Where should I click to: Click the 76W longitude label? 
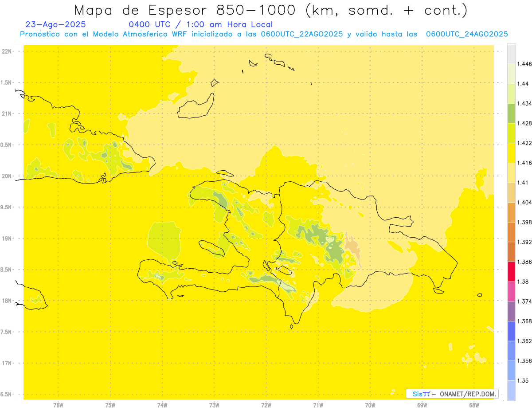(58, 405)
